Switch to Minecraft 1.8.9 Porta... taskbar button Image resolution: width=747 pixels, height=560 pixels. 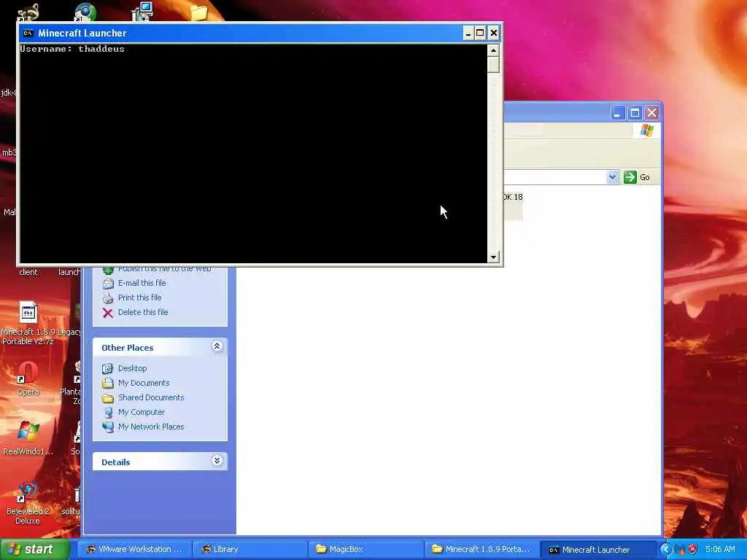click(481, 550)
